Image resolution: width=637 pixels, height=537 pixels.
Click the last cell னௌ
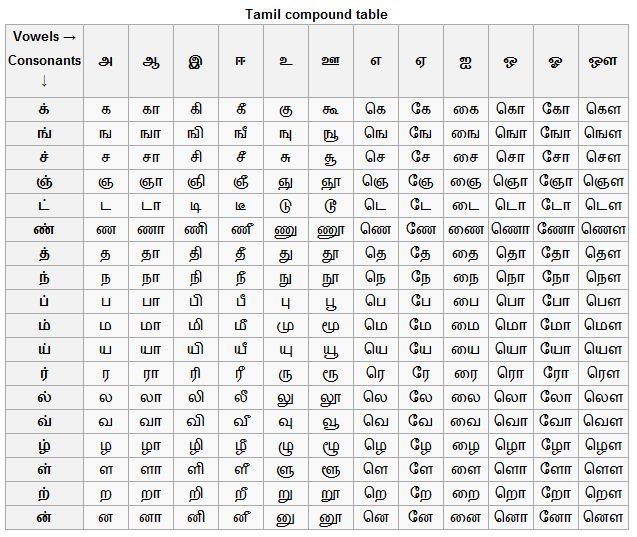tap(604, 517)
